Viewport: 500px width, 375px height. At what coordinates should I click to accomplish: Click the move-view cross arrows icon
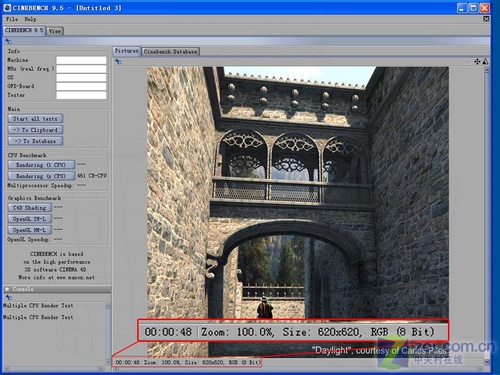[477, 61]
